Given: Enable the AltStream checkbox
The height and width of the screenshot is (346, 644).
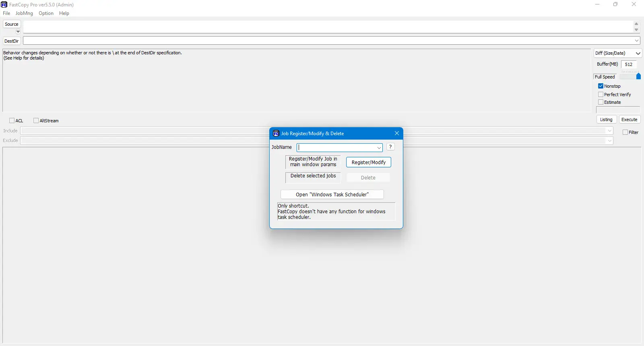Looking at the screenshot, I should tap(36, 121).
